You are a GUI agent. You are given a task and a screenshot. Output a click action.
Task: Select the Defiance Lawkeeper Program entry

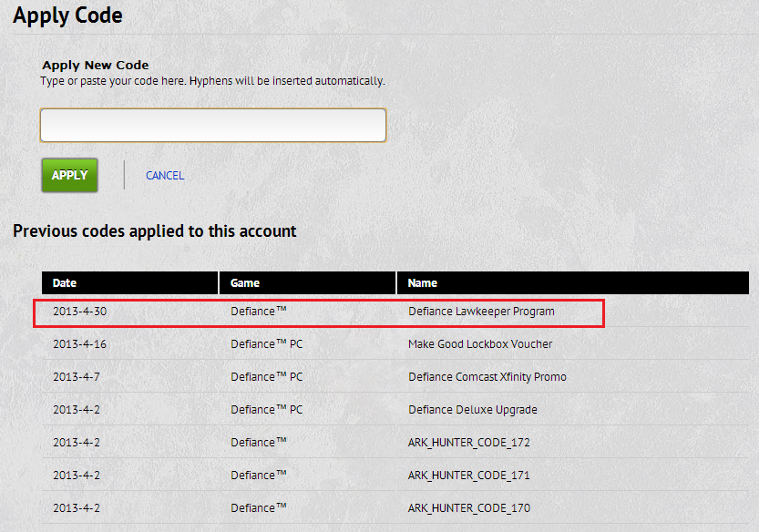click(481, 312)
